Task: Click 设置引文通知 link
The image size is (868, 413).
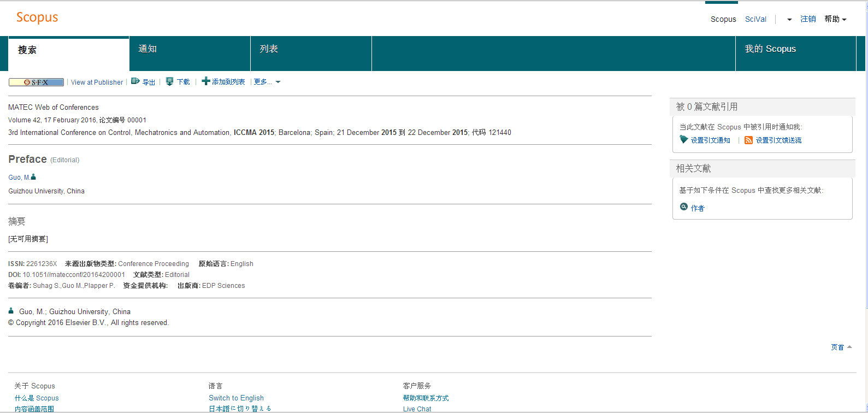Action: click(x=710, y=140)
